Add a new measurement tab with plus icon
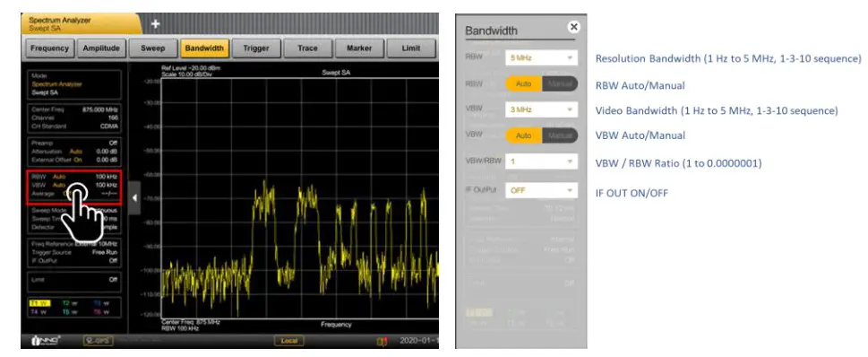Screen dimensions: 868x357 point(156,24)
